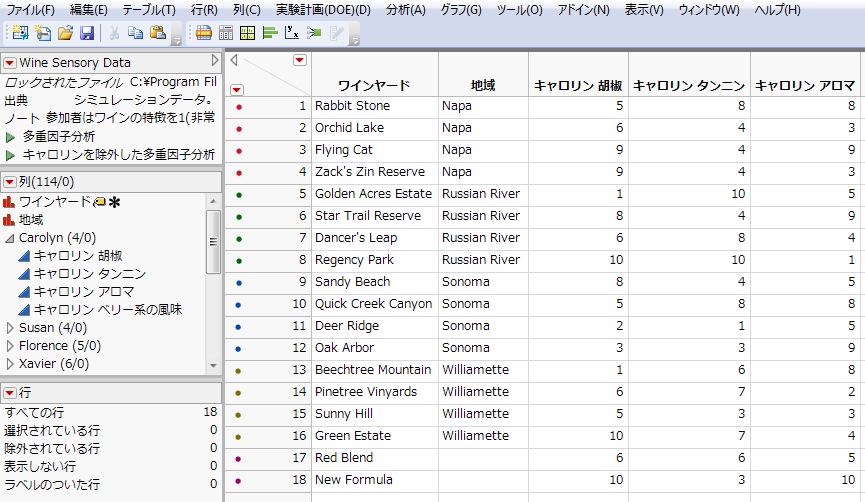Click the red row marker for row 1

point(238,106)
